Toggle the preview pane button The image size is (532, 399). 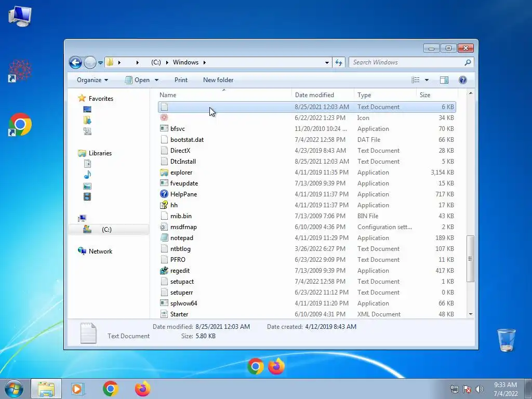tap(444, 80)
